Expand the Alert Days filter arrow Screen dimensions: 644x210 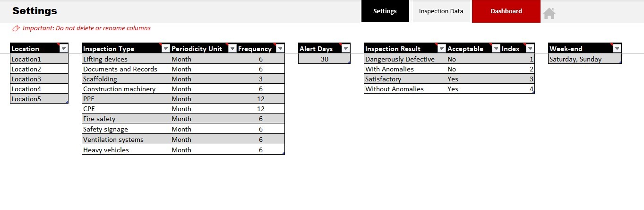click(x=346, y=48)
